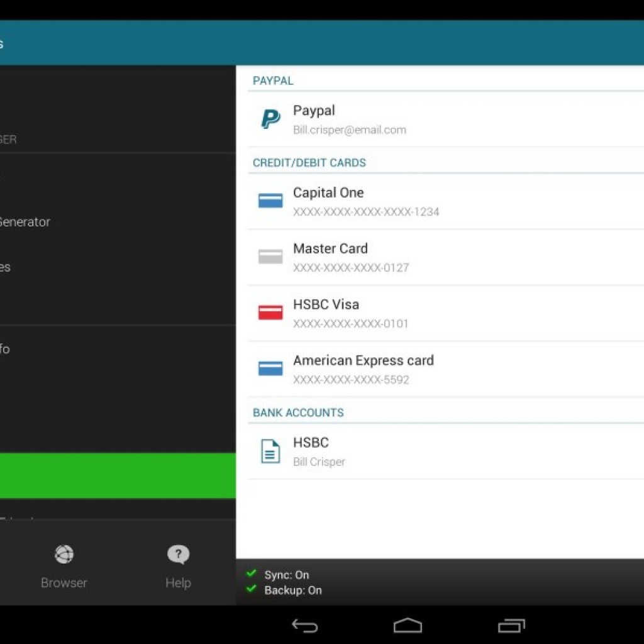Image resolution: width=644 pixels, height=644 pixels.
Task: Open the Capital One card entry
Action: [446, 201]
